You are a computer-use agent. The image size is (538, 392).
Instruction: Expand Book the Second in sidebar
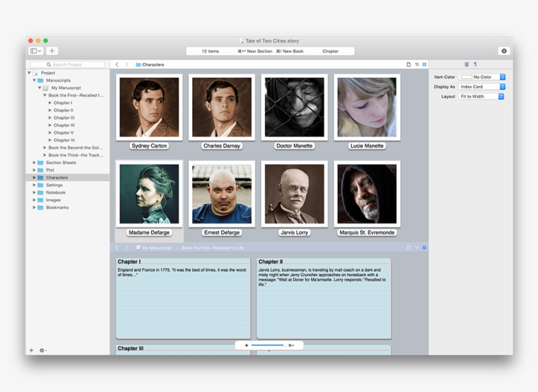pos(45,147)
